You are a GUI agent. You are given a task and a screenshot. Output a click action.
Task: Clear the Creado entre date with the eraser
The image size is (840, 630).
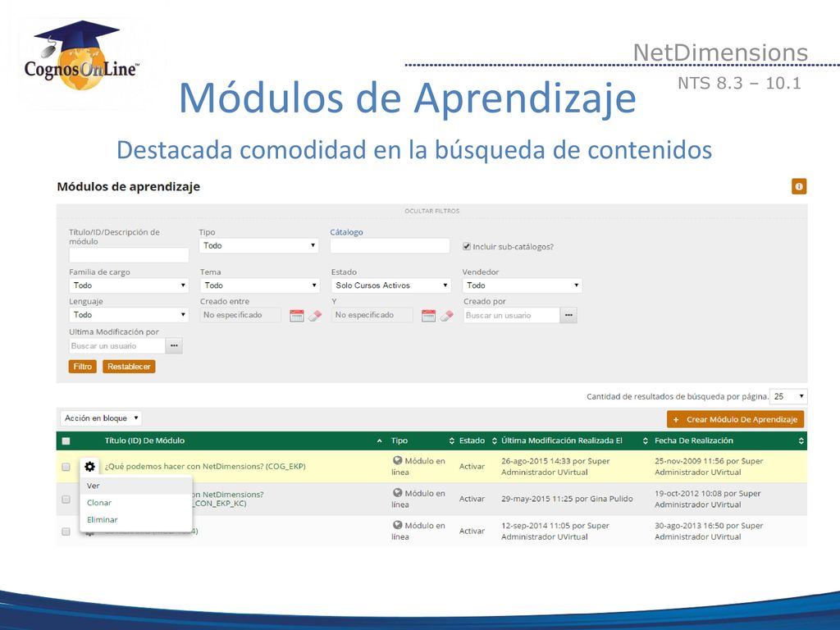tap(315, 316)
